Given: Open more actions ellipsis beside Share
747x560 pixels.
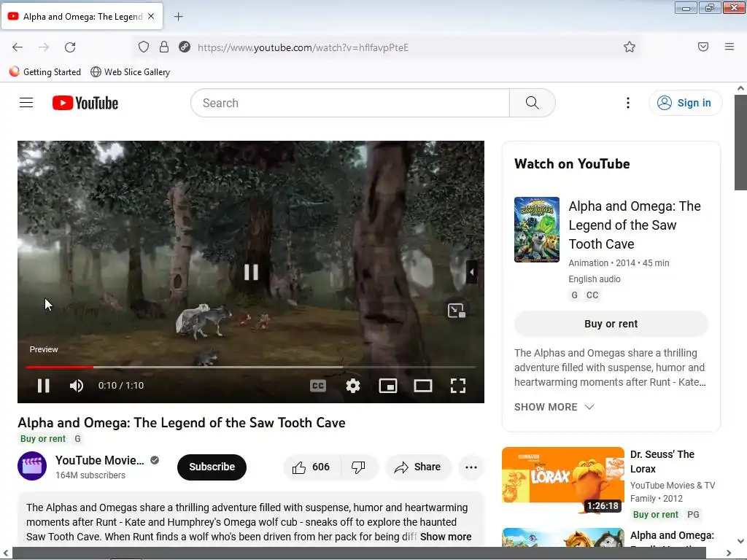Looking at the screenshot, I should [x=471, y=467].
